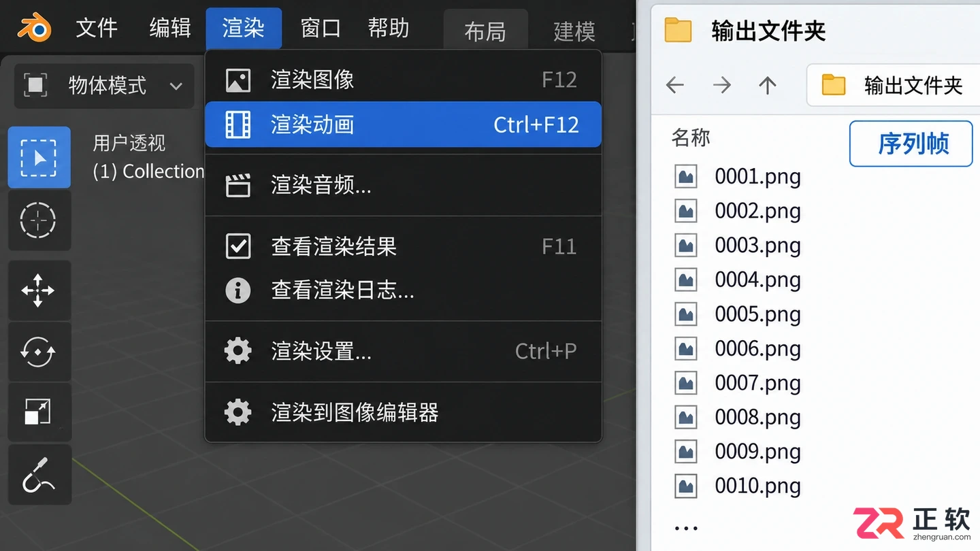Switch to the 建模 workspace tab

pos(574,31)
